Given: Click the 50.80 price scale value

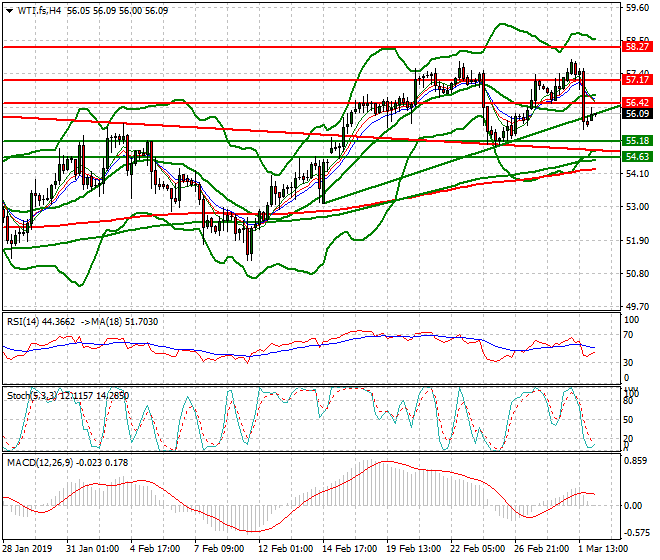Looking at the screenshot, I should tap(637, 274).
